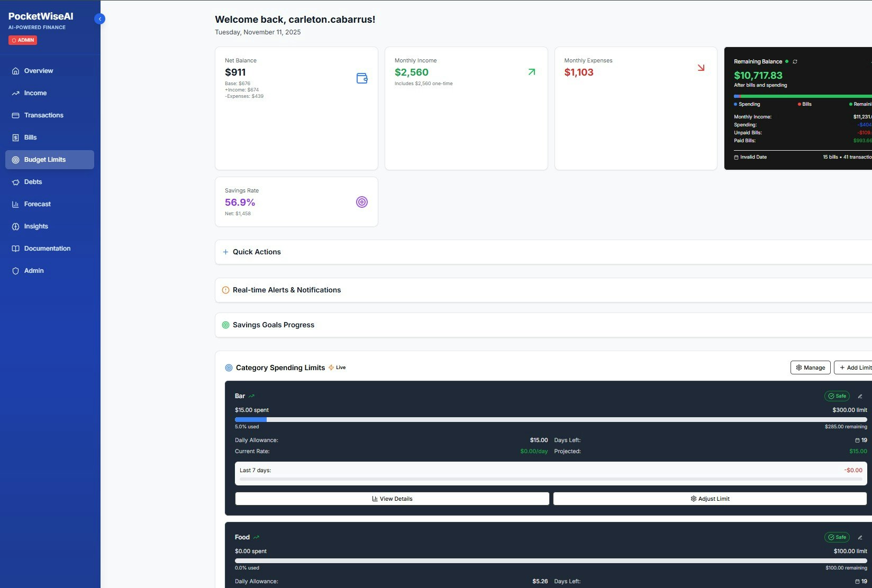Viewport: 872px width, 588px height.
Task: Click the Invalid Date calendar icon
Action: point(736,157)
